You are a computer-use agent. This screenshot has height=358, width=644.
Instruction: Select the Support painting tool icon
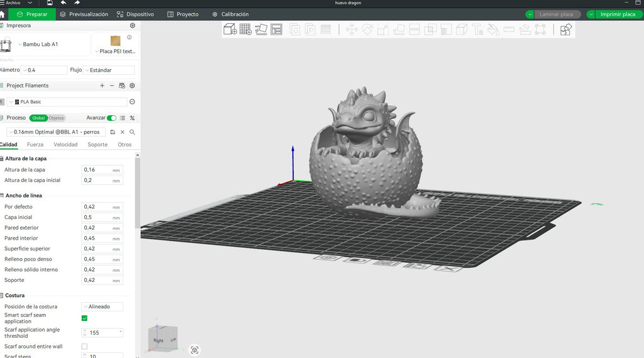pos(446,30)
